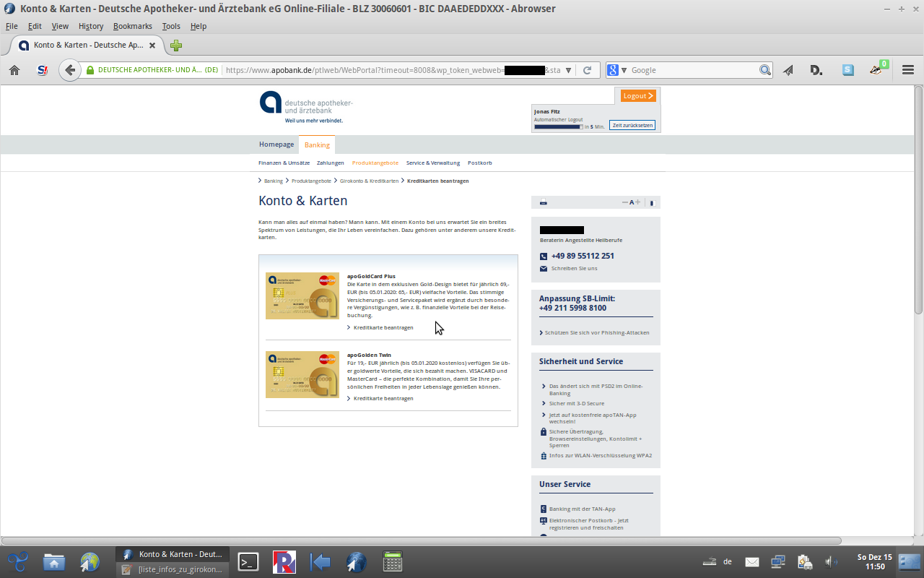Image resolution: width=924 pixels, height=578 pixels.
Task: Open the terminal from the taskbar
Action: pyautogui.click(x=248, y=561)
